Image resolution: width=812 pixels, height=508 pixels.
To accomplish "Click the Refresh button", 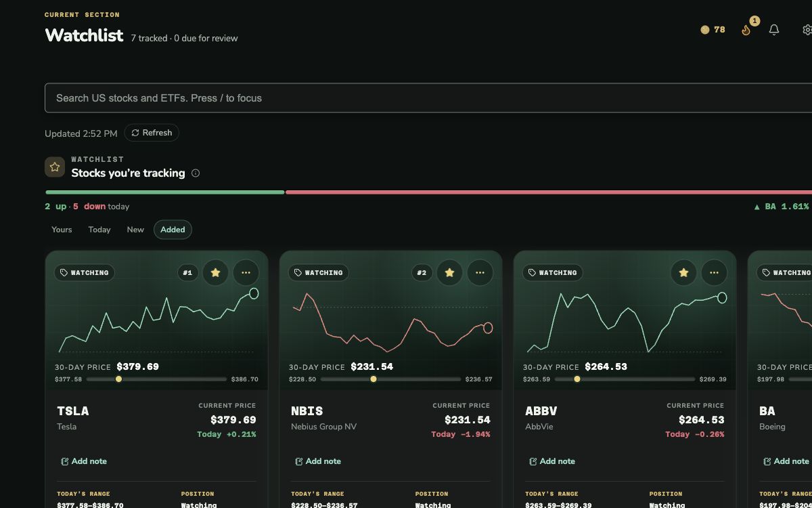I will point(152,133).
